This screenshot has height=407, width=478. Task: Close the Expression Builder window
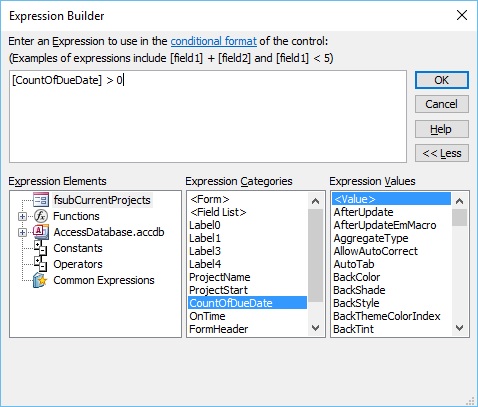point(462,15)
